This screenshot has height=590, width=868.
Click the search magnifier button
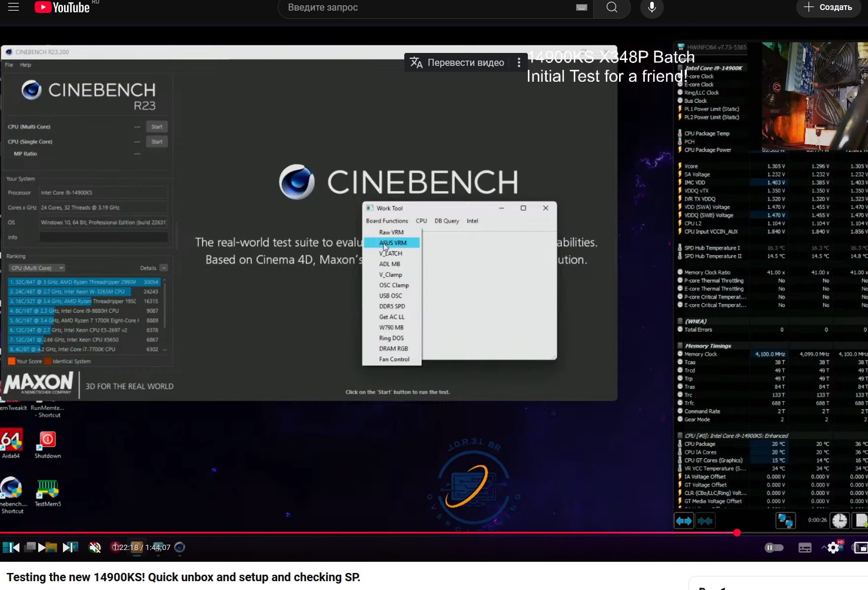[612, 8]
